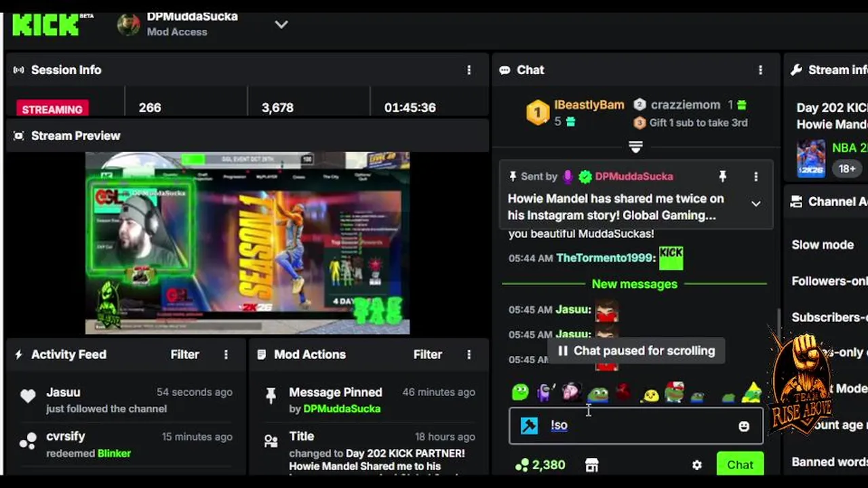Click the KICK logo in the header

(x=46, y=24)
